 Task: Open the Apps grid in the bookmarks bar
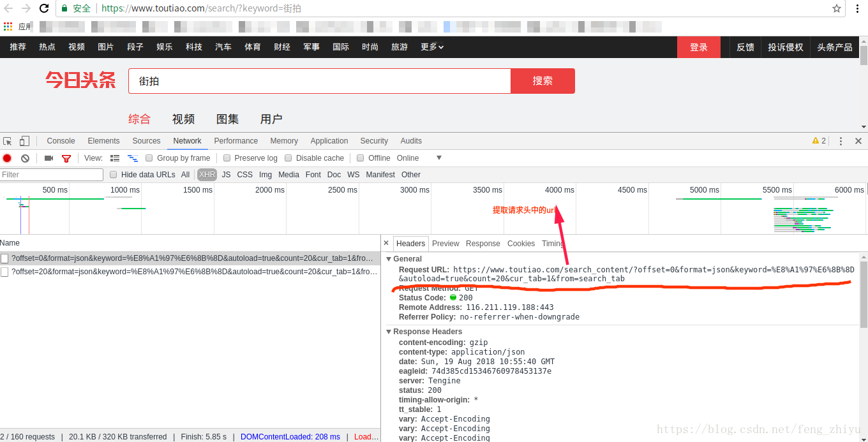tap(8, 26)
